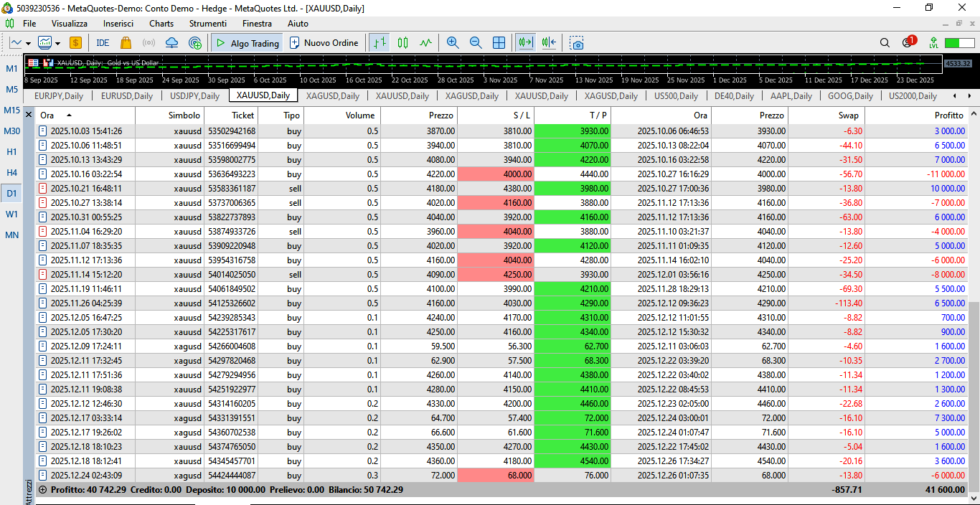
Task: Click the Nuovo Ordine button
Action: tap(324, 43)
